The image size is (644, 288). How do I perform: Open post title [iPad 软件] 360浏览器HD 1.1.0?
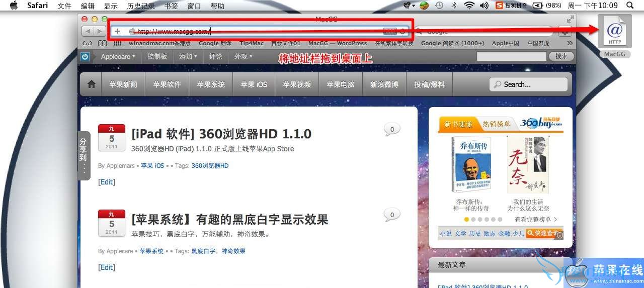[x=221, y=134]
